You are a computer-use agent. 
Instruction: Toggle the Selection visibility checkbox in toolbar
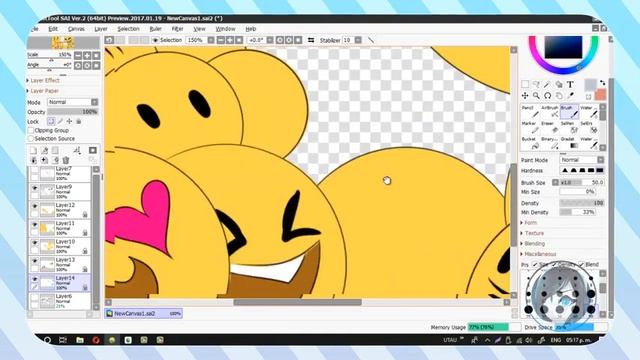point(155,40)
